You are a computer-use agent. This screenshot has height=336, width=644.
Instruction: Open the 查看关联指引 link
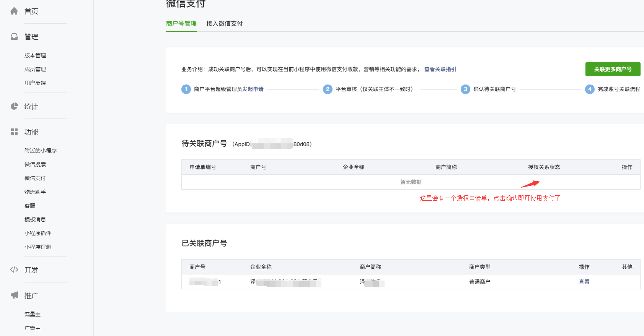[440, 69]
